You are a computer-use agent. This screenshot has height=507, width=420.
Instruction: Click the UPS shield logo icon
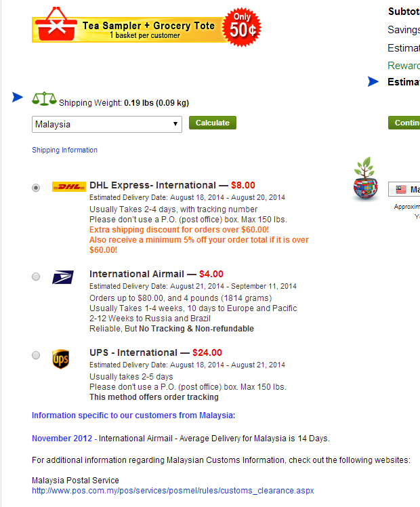click(x=61, y=359)
